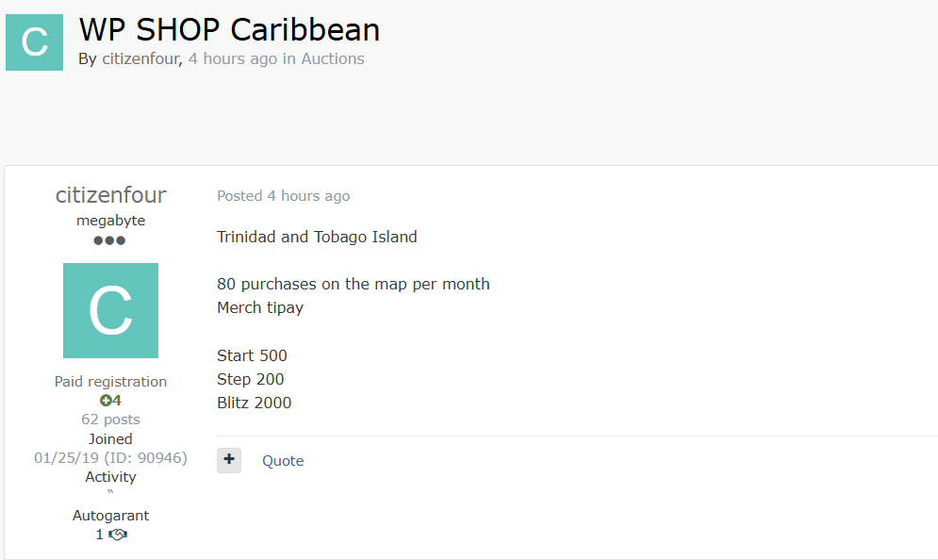Click Quote to reply to the post

tap(283, 461)
